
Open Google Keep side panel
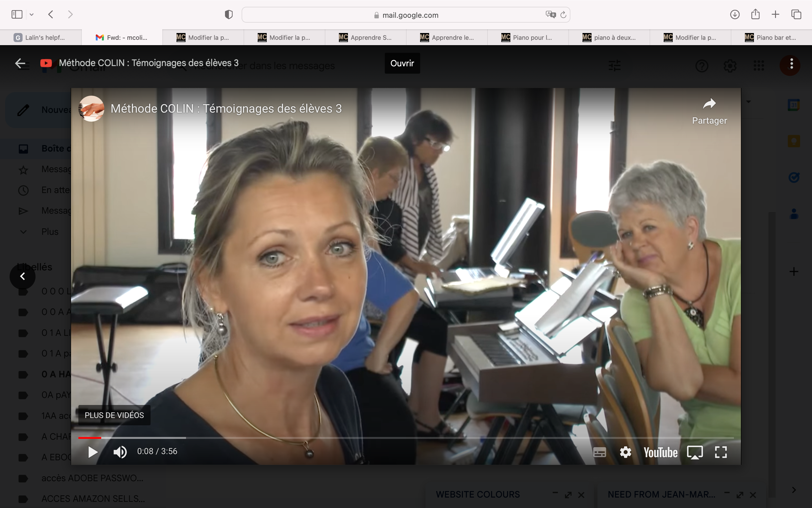coord(794,141)
